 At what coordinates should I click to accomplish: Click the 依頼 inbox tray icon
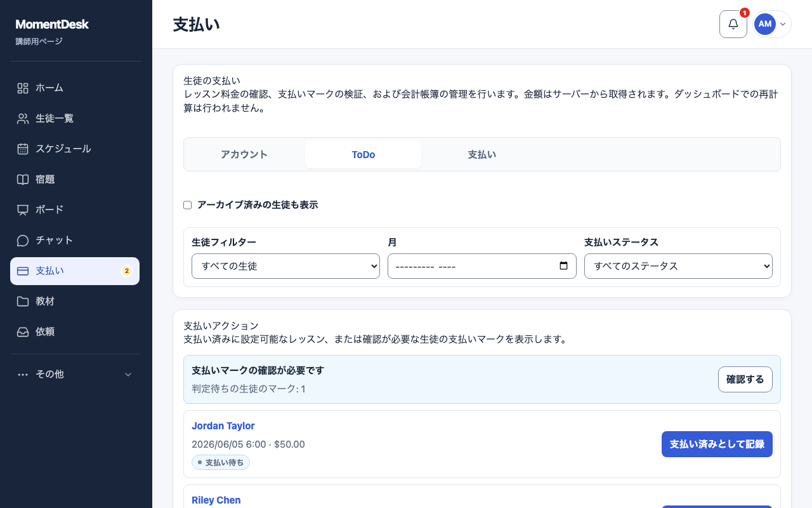click(x=23, y=332)
